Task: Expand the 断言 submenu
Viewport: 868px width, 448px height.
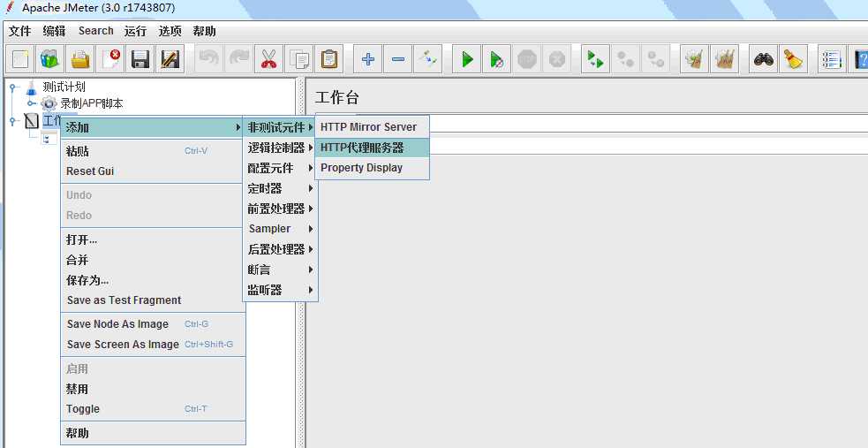Action: click(280, 270)
